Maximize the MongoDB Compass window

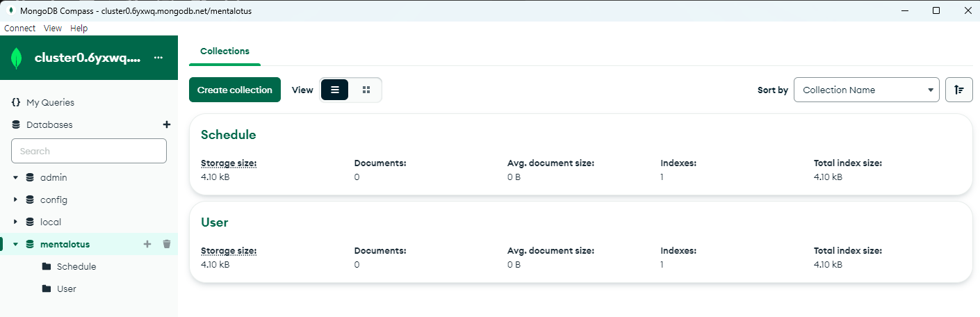(x=936, y=10)
